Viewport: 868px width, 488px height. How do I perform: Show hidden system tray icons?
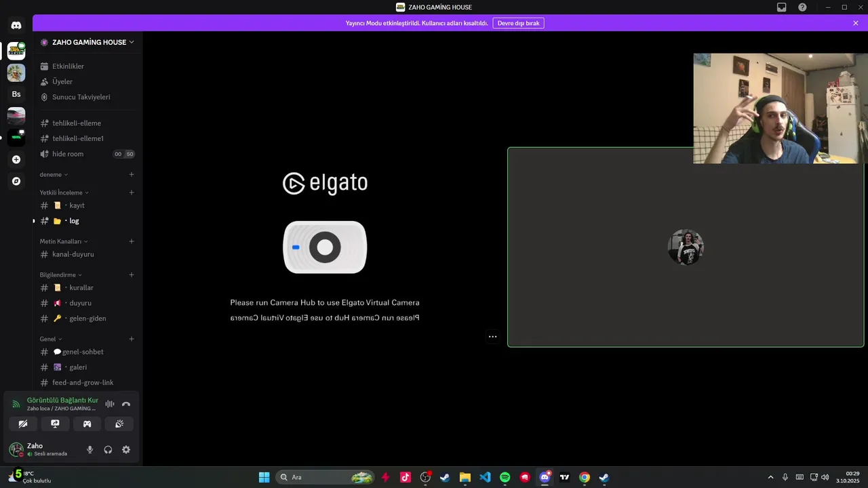770,477
